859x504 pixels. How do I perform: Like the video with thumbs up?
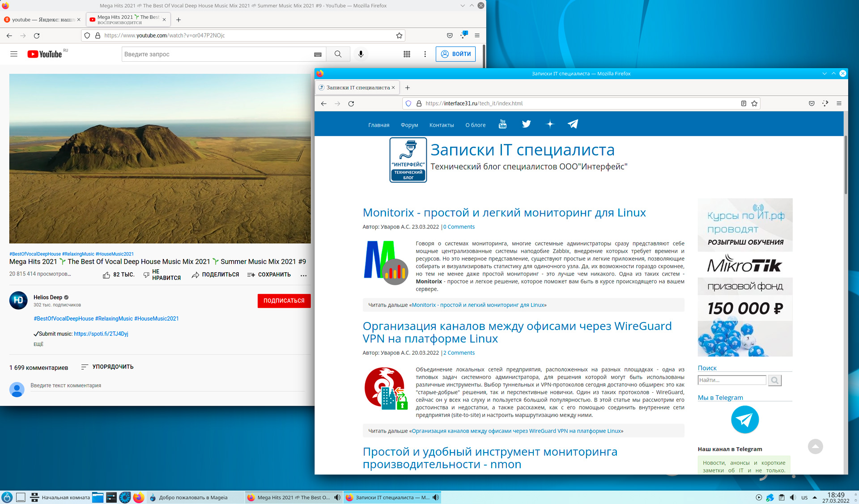click(106, 275)
